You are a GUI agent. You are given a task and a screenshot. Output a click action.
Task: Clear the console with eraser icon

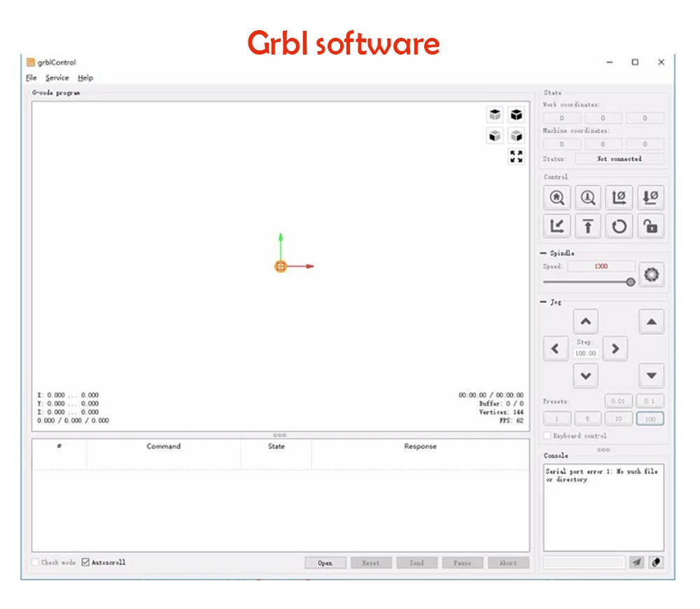[x=656, y=563]
